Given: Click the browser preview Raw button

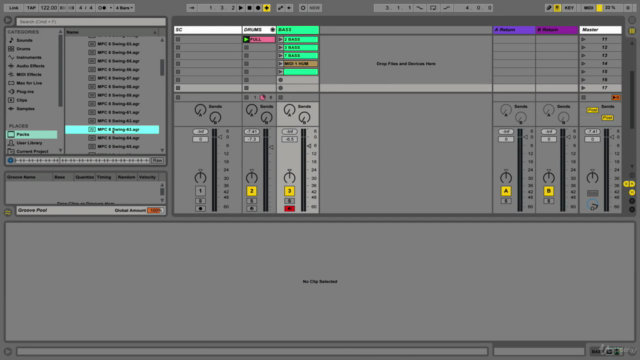Looking at the screenshot, I should tap(157, 160).
